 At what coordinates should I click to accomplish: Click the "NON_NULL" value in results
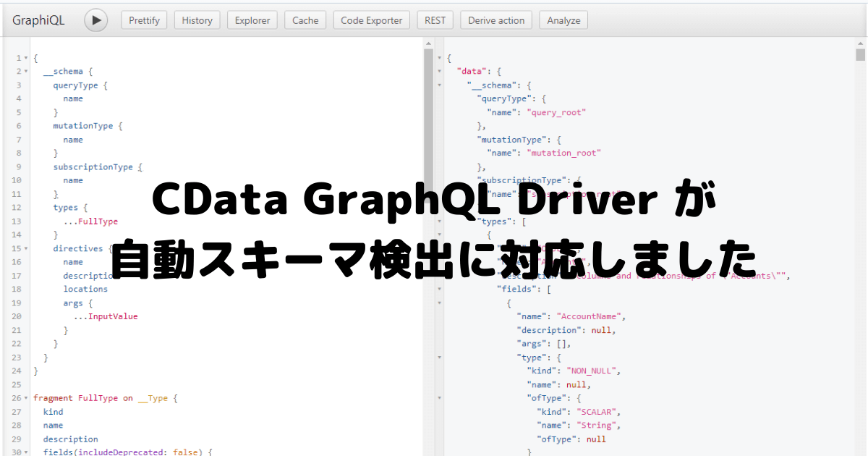pos(592,371)
